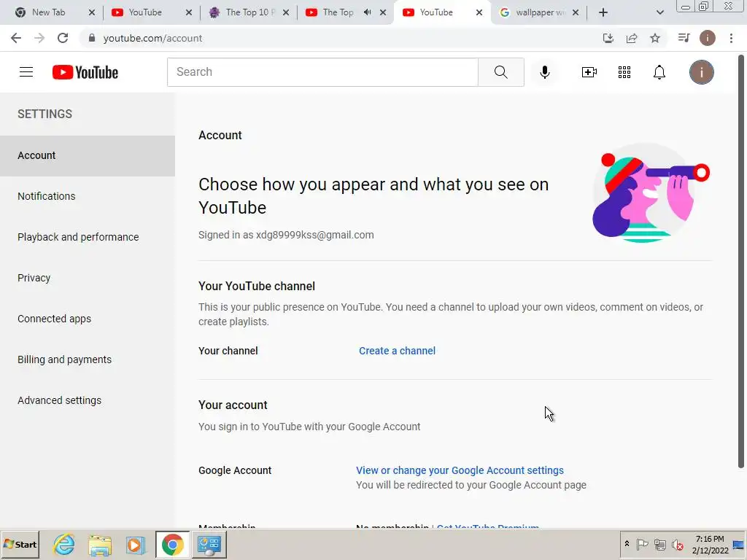Open Privacy settings
747x560 pixels.
coord(88,278)
